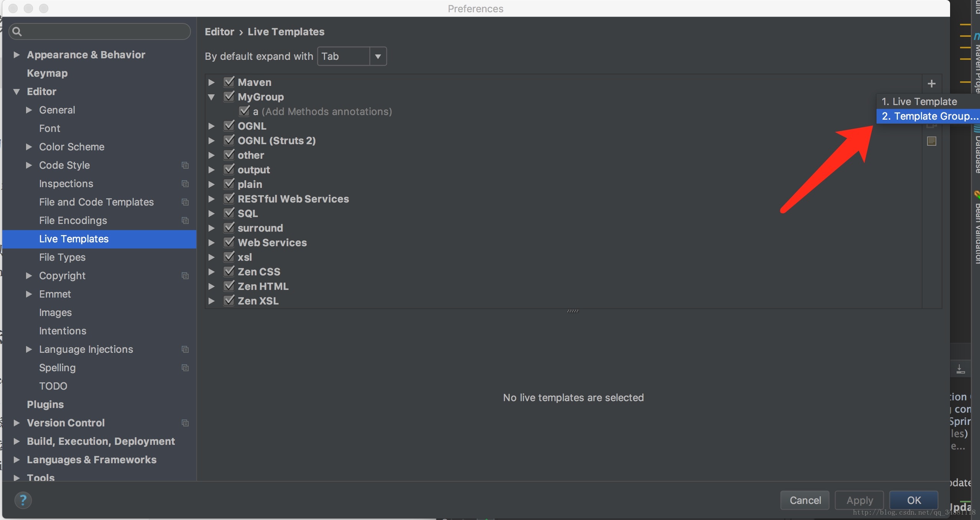Select Live Templates in the sidebar

point(73,239)
